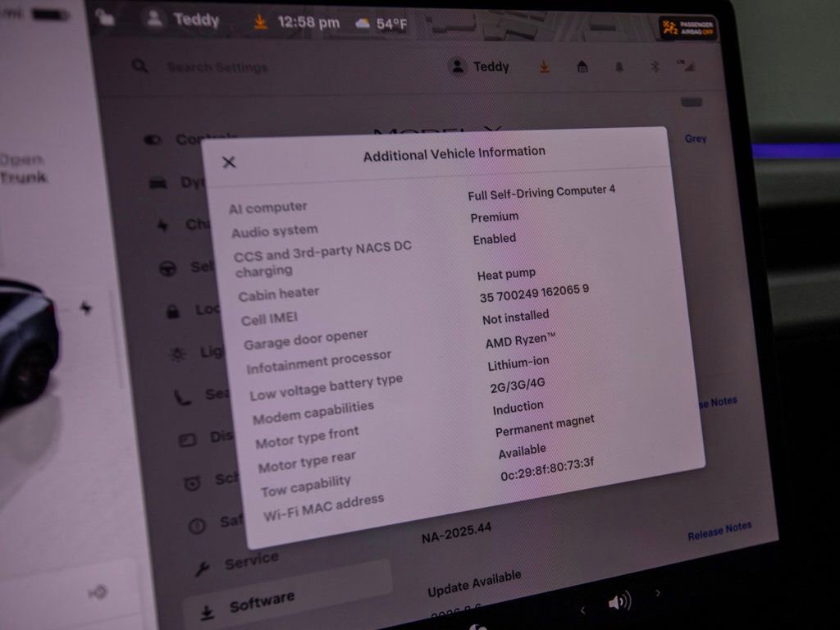Open the Teddy profile in settings header

(x=479, y=67)
